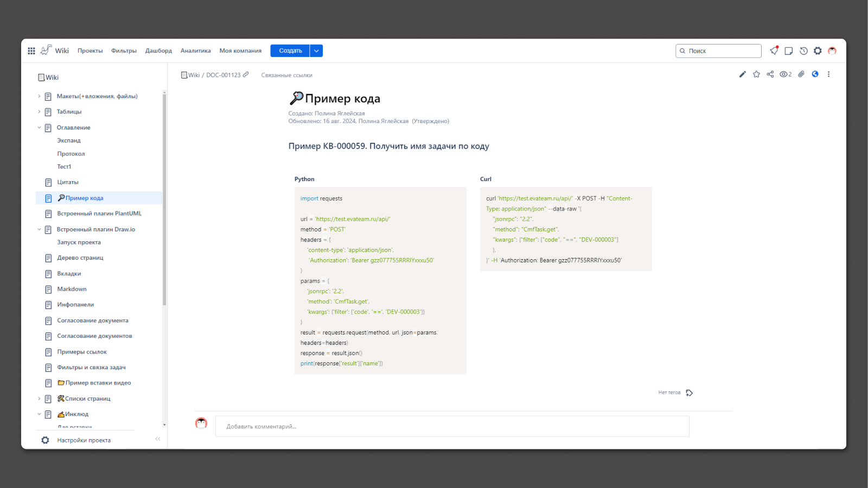Collapse the Оглавление tree node
The height and width of the screenshot is (488, 868).
pos(39,128)
